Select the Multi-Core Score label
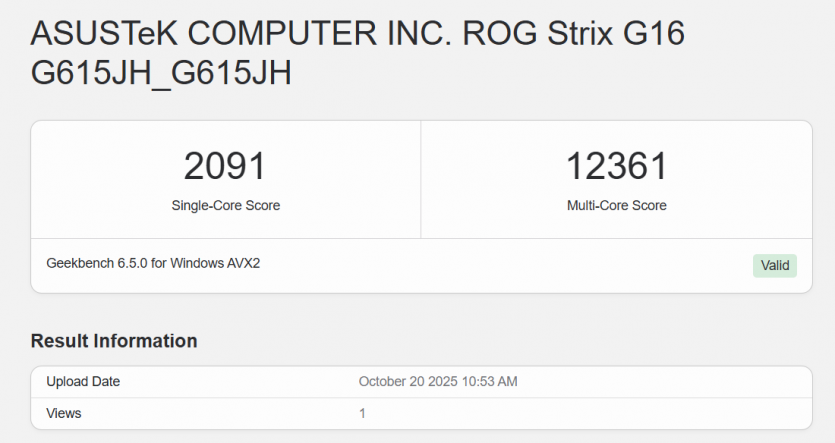The height and width of the screenshot is (443, 835). pos(616,206)
